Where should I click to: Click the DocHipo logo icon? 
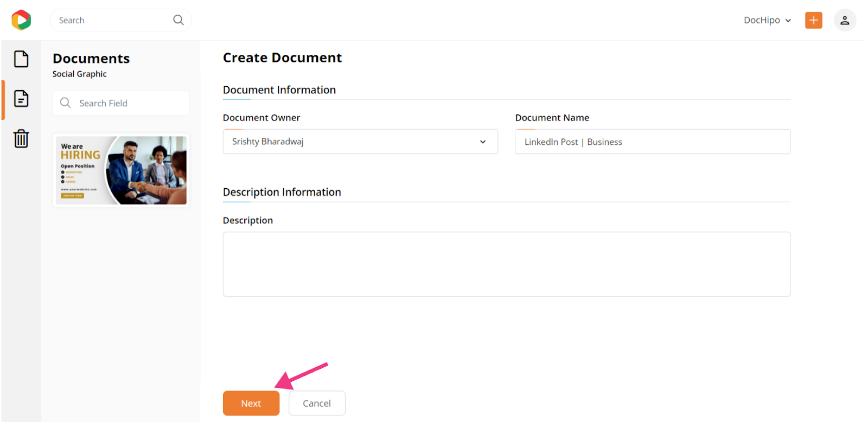pos(21,20)
